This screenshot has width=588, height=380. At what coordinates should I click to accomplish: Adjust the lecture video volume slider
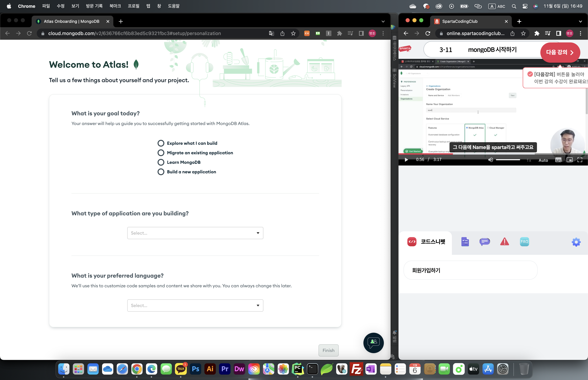pos(508,160)
